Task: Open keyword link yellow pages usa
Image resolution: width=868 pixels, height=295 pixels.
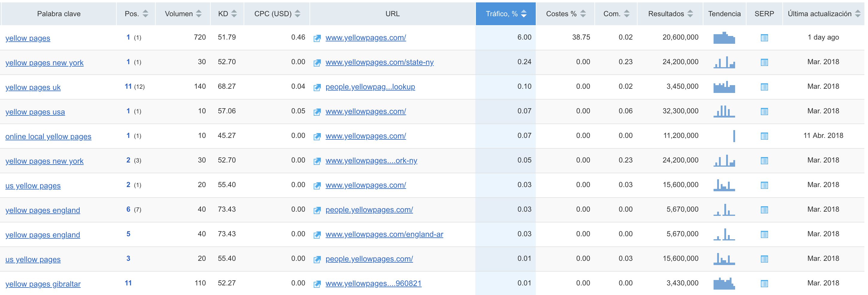Action: [x=35, y=112]
